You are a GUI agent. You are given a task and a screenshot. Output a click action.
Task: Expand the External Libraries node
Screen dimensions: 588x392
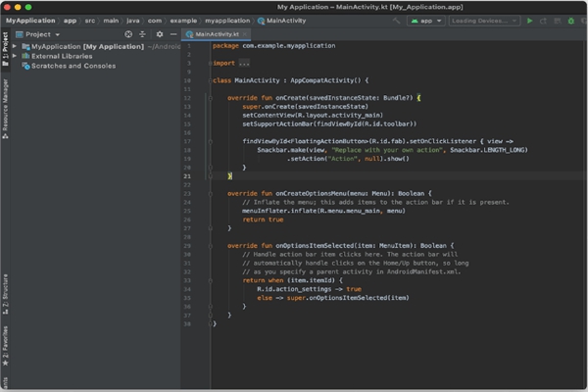tap(16, 56)
